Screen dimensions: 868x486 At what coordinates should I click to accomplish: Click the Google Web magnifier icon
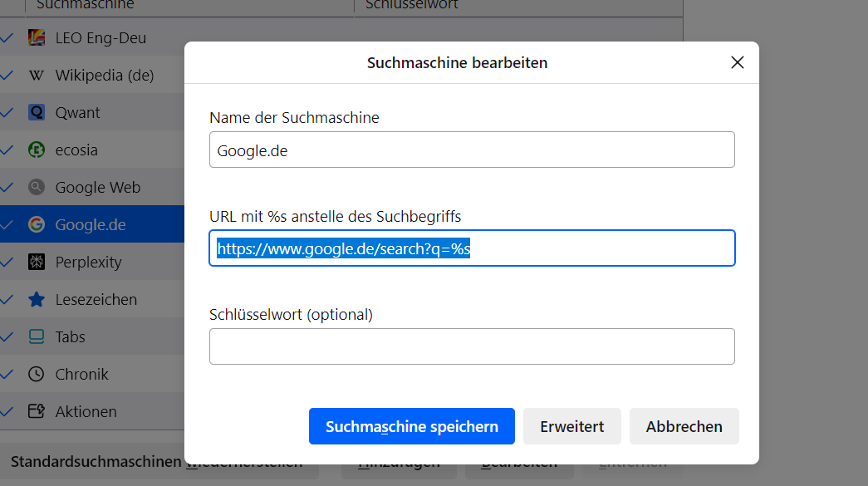[37, 187]
